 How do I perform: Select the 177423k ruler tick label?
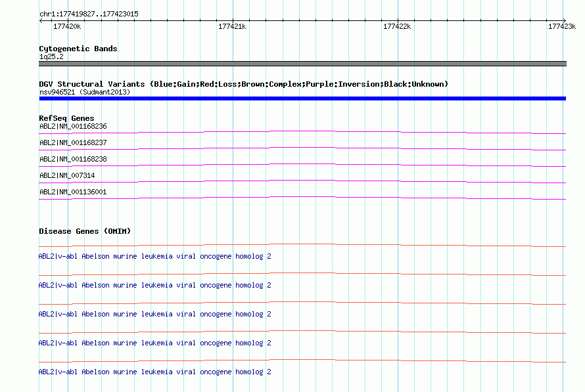(562, 26)
